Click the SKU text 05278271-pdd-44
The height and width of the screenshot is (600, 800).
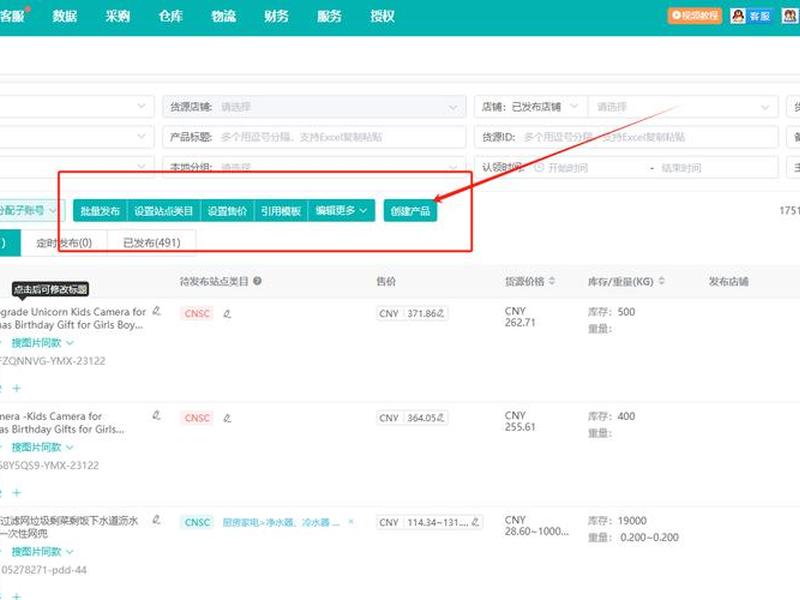(44, 570)
